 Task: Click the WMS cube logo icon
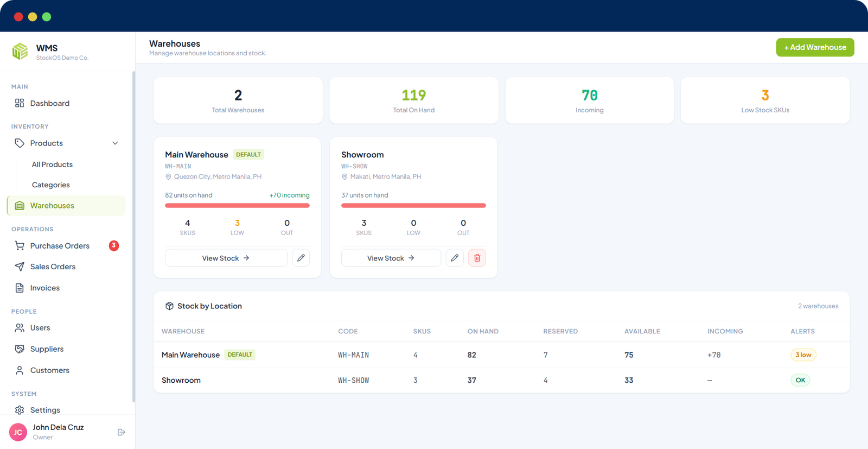20,52
